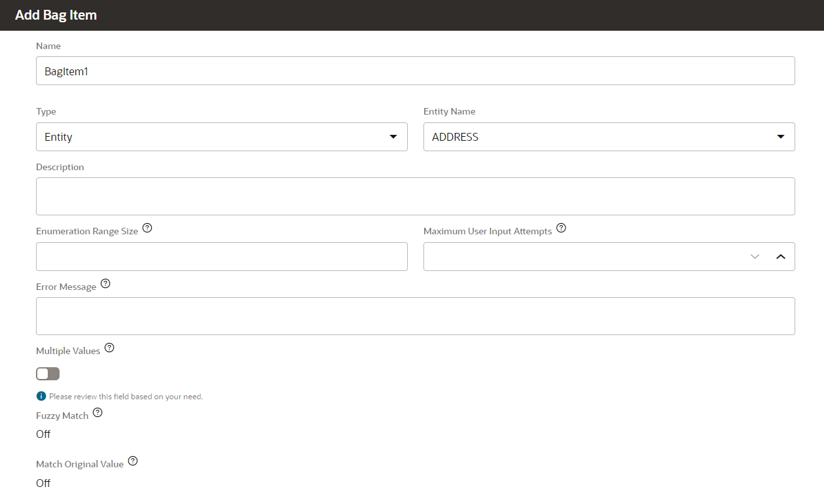Click the Match Original Value help icon
This screenshot has height=504, width=824.
pyautogui.click(x=133, y=460)
